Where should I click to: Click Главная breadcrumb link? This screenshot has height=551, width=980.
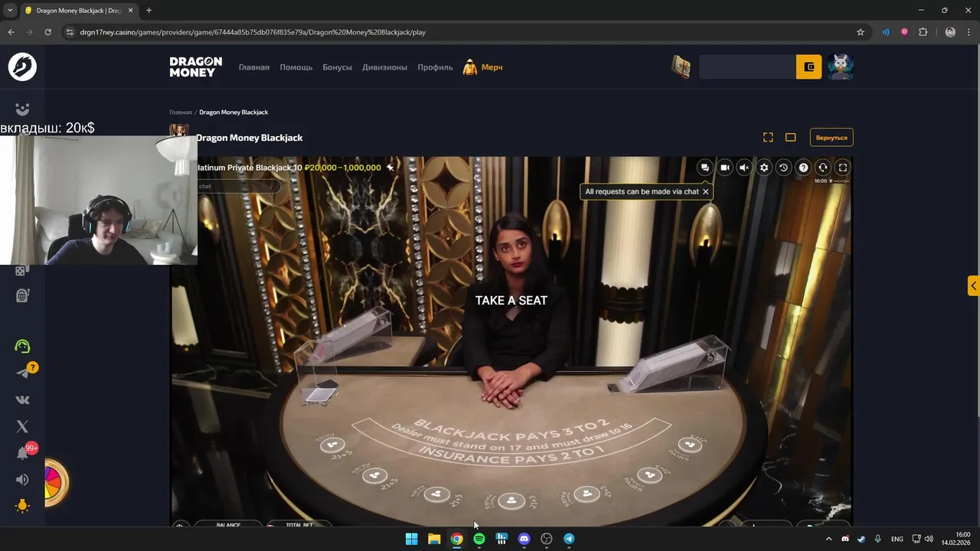(181, 112)
